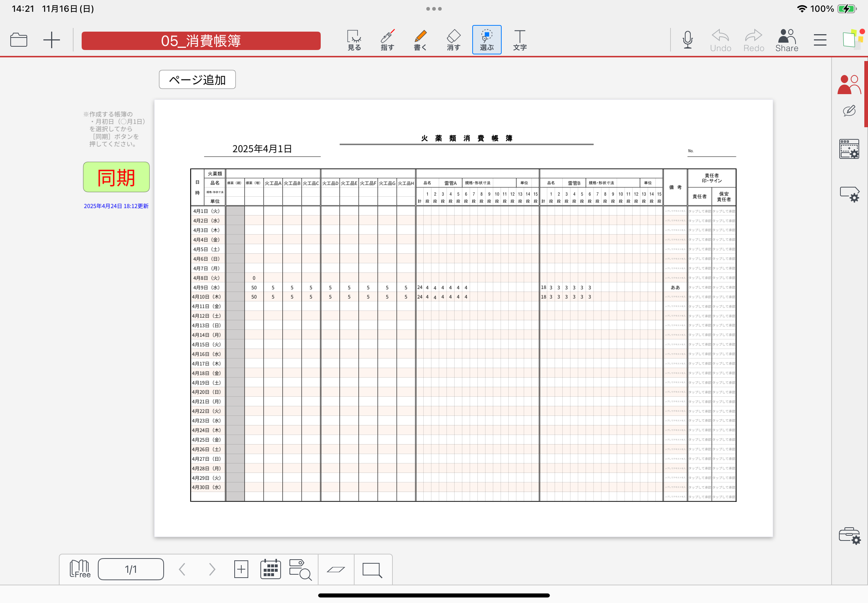Choose the 文字 text tool
Viewport: 868px width, 603px height.
pos(520,40)
